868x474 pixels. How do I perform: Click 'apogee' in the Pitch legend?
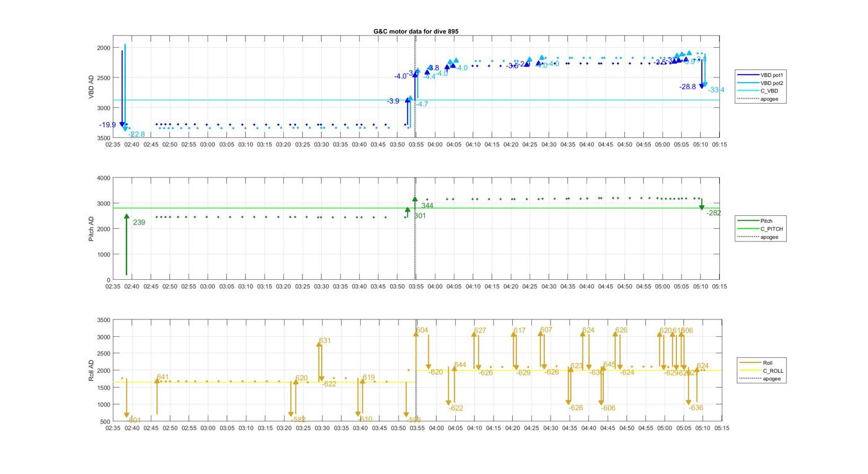click(x=769, y=237)
